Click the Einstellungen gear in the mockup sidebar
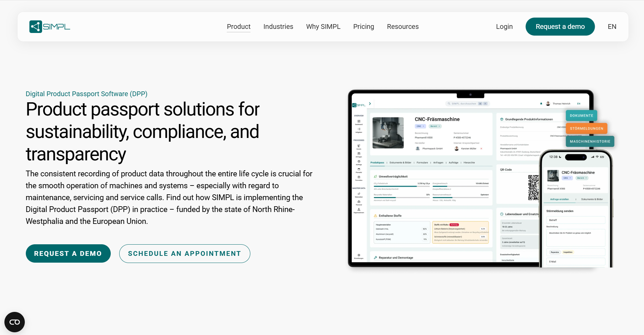This screenshot has height=335, width=644. [x=359, y=255]
